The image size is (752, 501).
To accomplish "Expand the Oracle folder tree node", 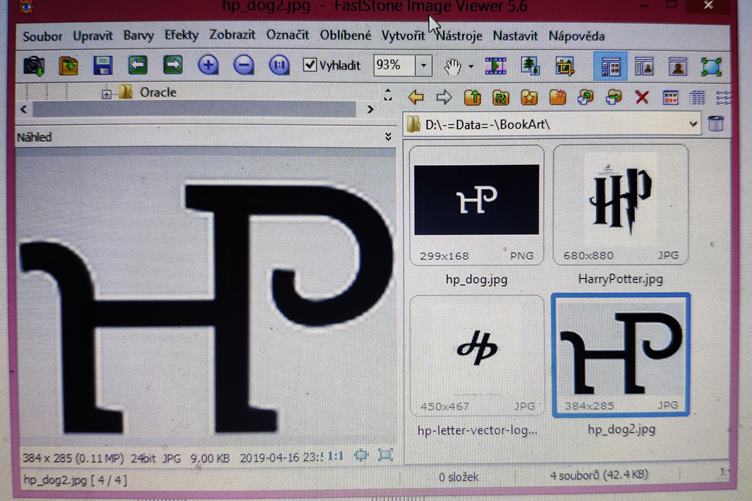I will pos(106,94).
